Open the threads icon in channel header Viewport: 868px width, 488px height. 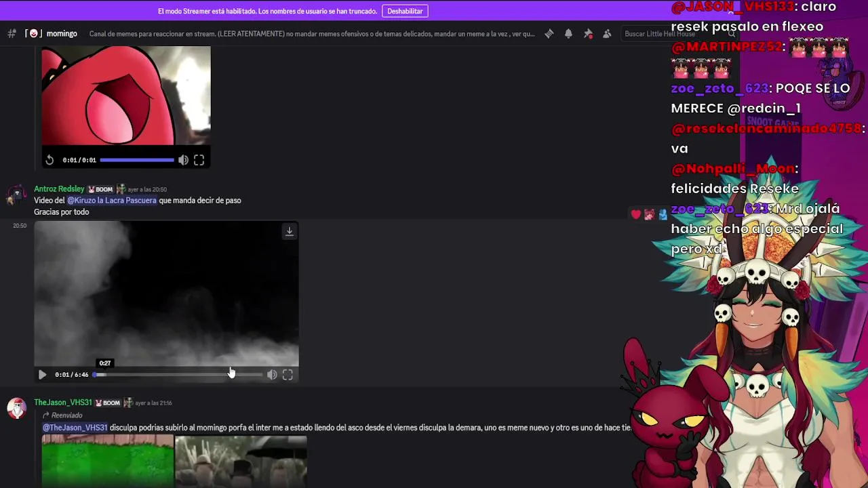(549, 34)
